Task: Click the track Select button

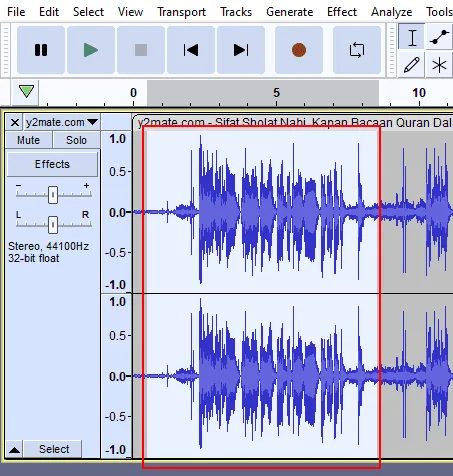Action: coord(54,449)
